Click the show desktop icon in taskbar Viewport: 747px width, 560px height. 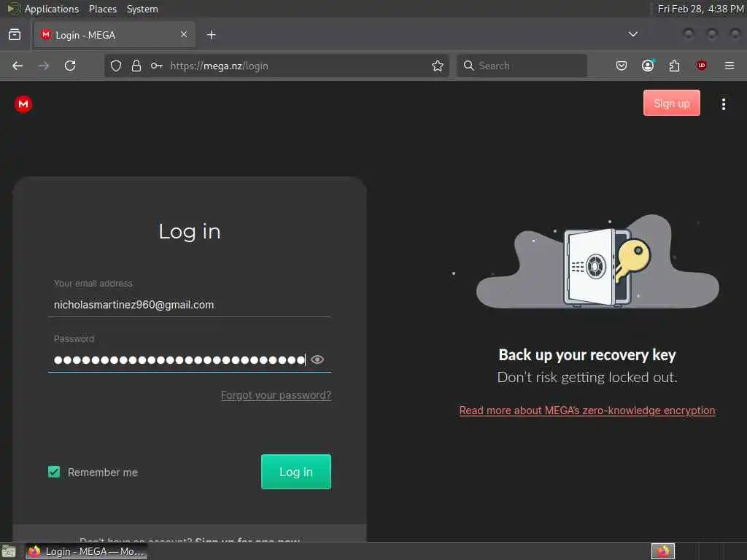9,551
